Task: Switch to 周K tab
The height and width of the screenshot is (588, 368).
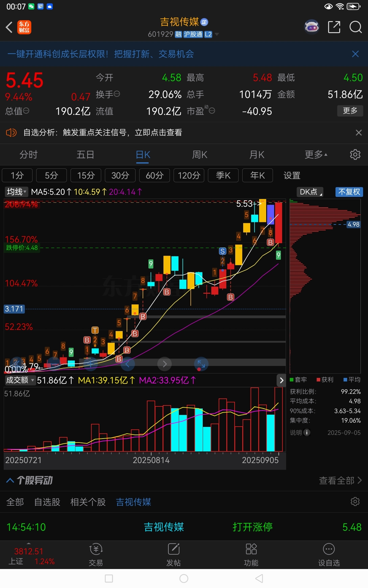Action: pos(200,155)
